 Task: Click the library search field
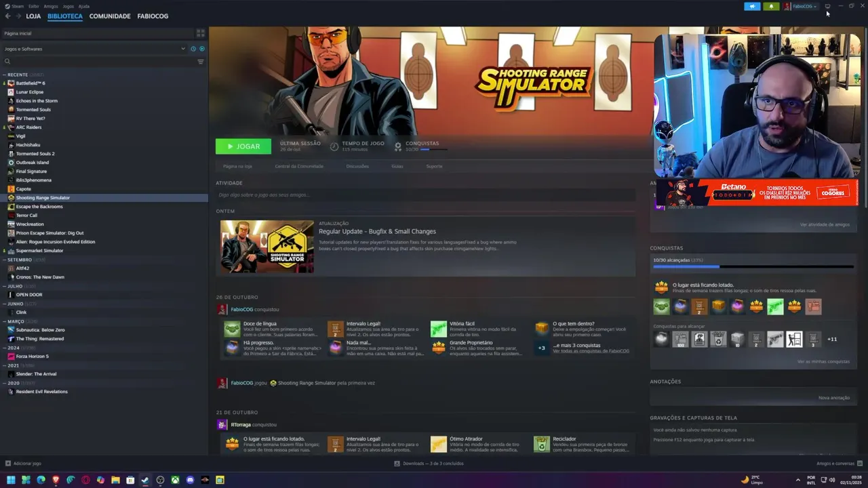(x=100, y=62)
